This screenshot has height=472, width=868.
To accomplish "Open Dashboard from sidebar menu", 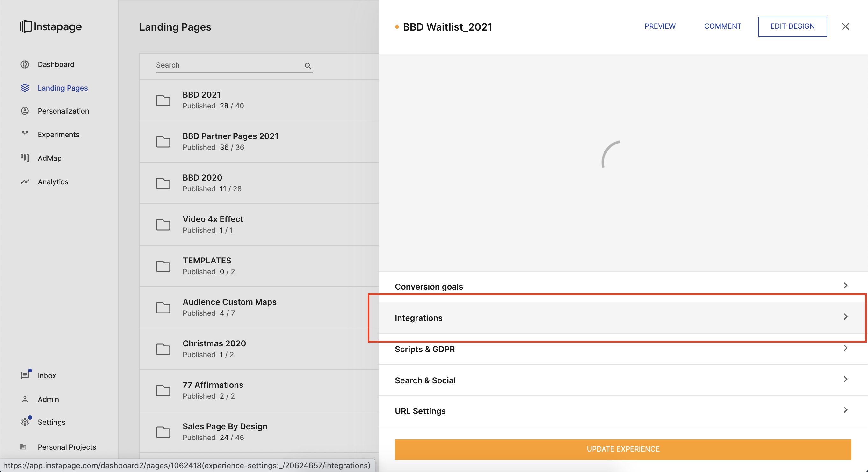I will click(56, 64).
